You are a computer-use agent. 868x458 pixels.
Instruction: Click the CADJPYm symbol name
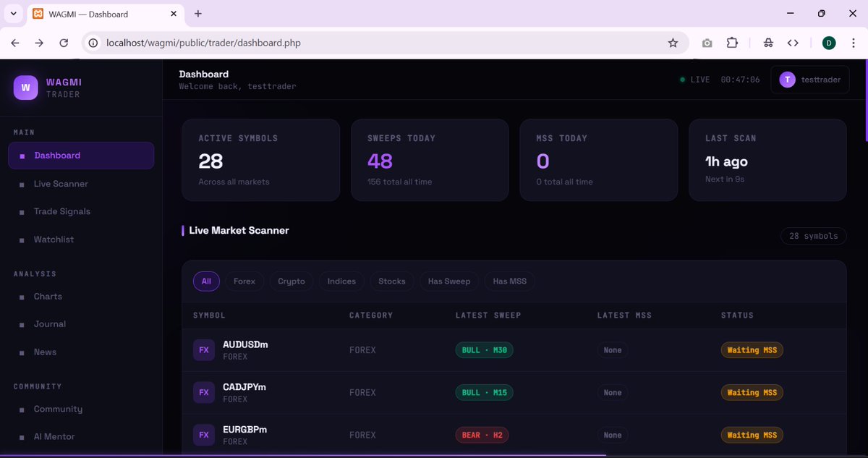point(244,387)
